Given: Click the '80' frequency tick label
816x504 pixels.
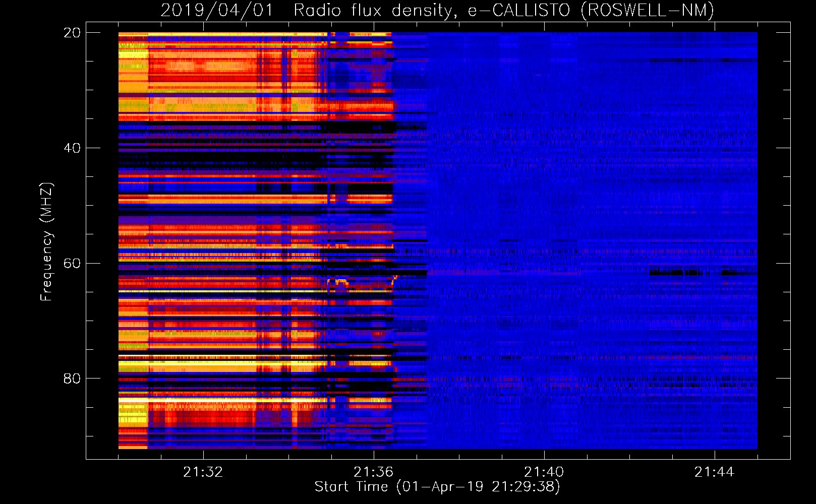Looking at the screenshot, I should pos(72,379).
